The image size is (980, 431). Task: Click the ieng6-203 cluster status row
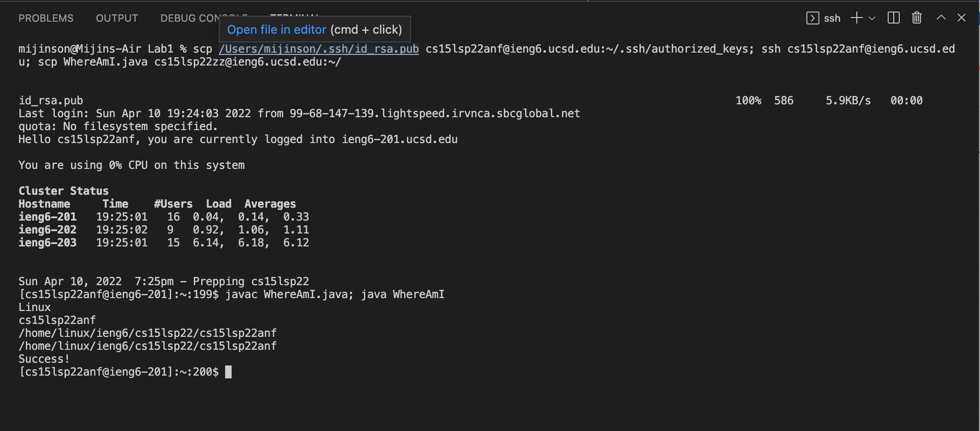click(x=164, y=243)
